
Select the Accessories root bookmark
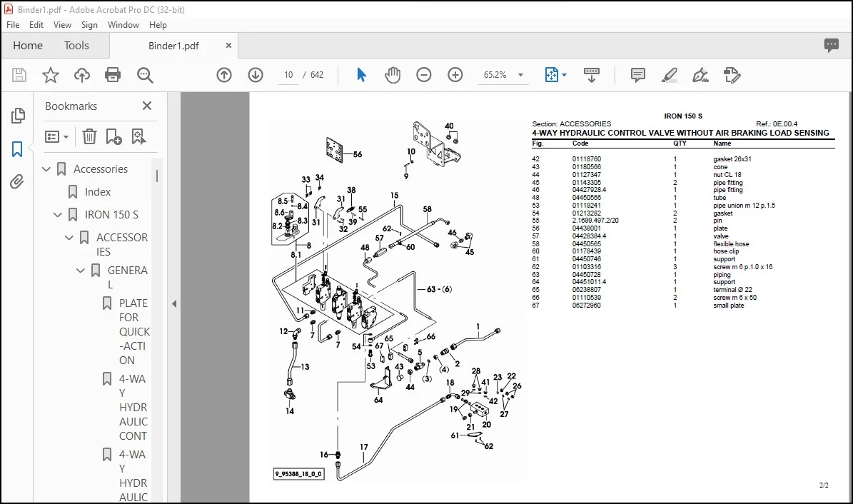point(101,169)
